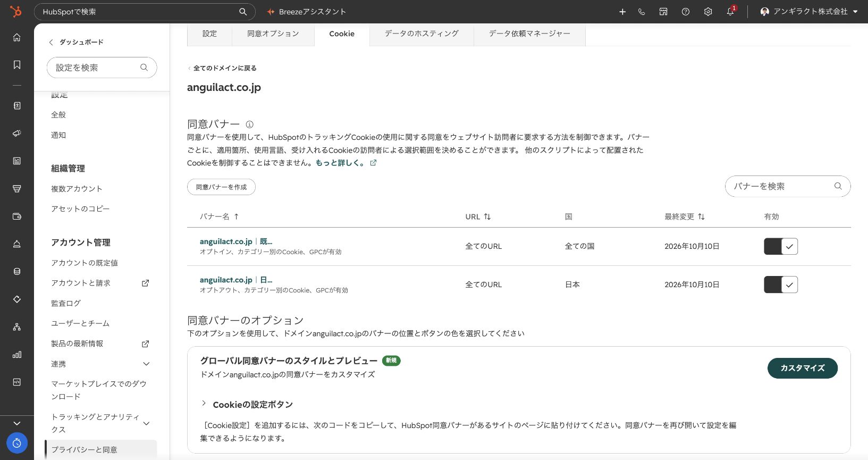868x460 pixels.
Task: Click 同意バナーを作成 button
Action: [x=221, y=187]
